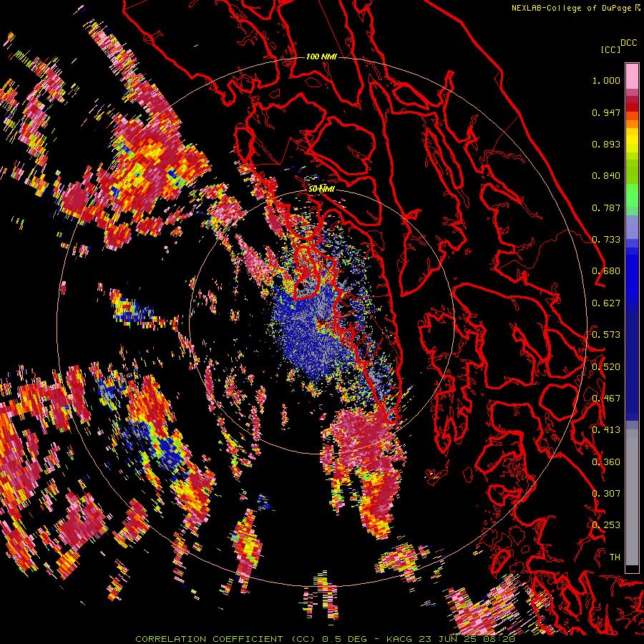Image resolution: width=644 pixels, height=644 pixels.
Task: Click the 0.840 scale value
Action: click(x=606, y=176)
